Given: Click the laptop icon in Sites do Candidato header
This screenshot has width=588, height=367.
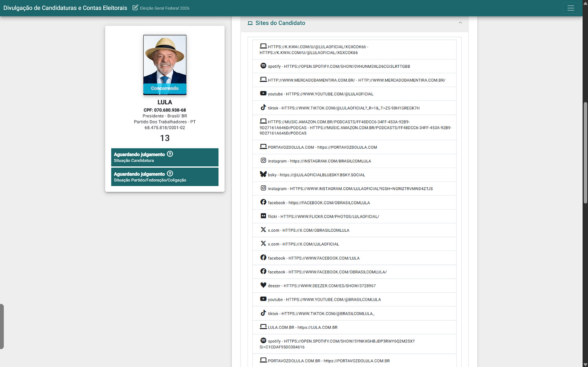Looking at the screenshot, I should point(250,23).
